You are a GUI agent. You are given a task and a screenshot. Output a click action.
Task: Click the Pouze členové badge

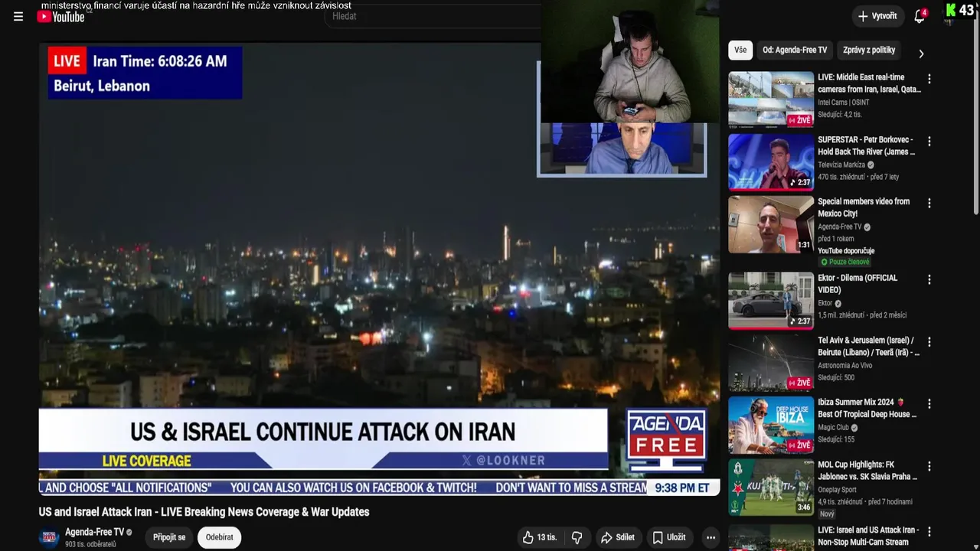(845, 262)
